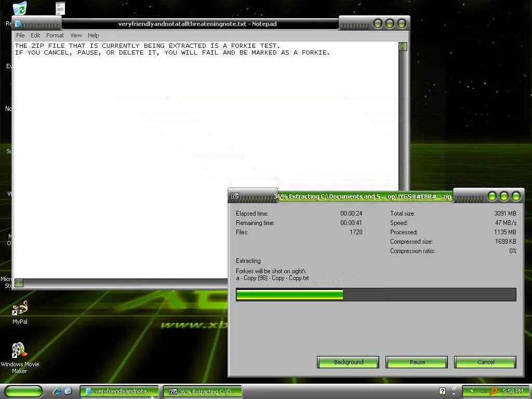
Task: Switch to the 36% Extracting taskbar button
Action: [203, 392]
